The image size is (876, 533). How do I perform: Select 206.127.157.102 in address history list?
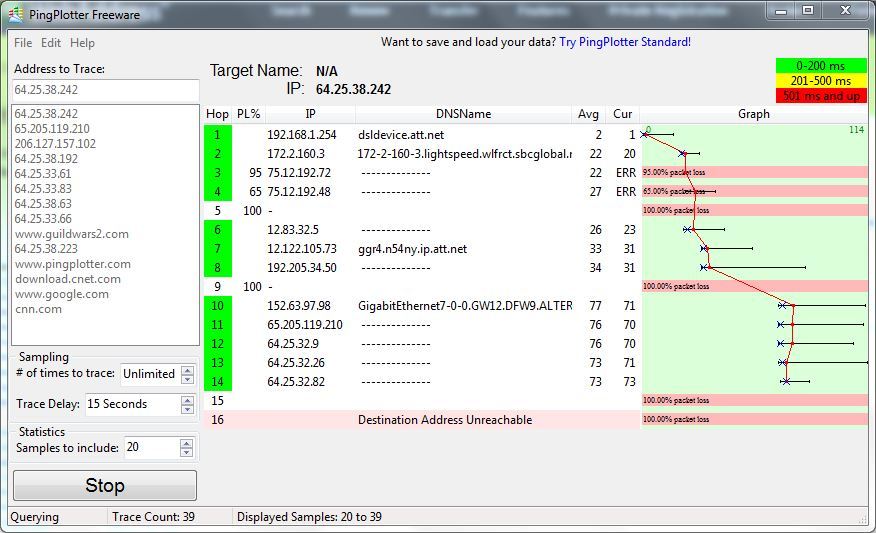(55, 144)
